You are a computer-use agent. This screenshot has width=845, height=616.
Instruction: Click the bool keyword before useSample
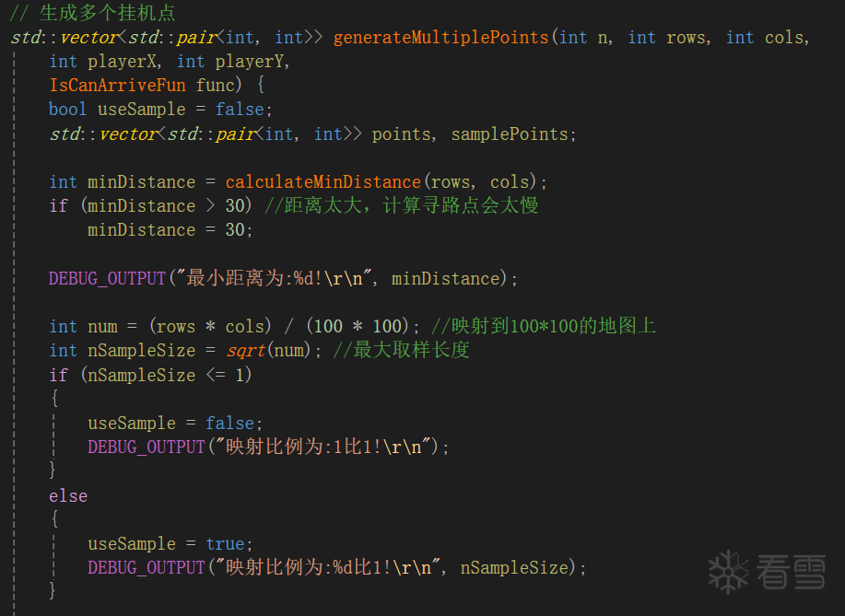68,110
